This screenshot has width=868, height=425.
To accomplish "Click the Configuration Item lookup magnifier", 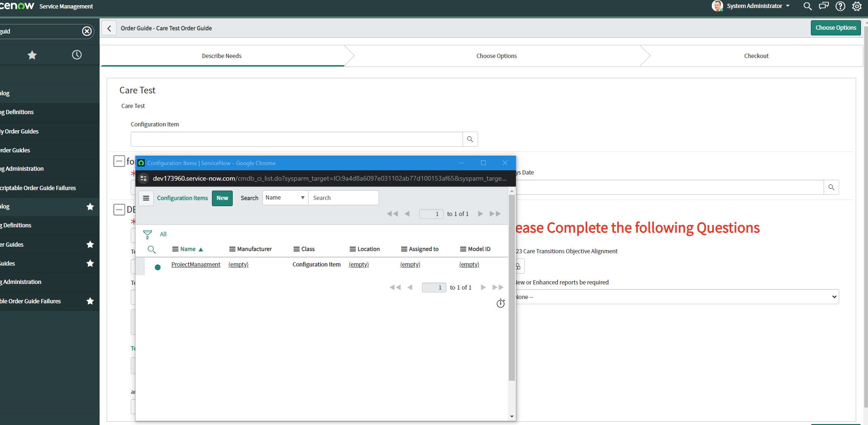I will (470, 139).
